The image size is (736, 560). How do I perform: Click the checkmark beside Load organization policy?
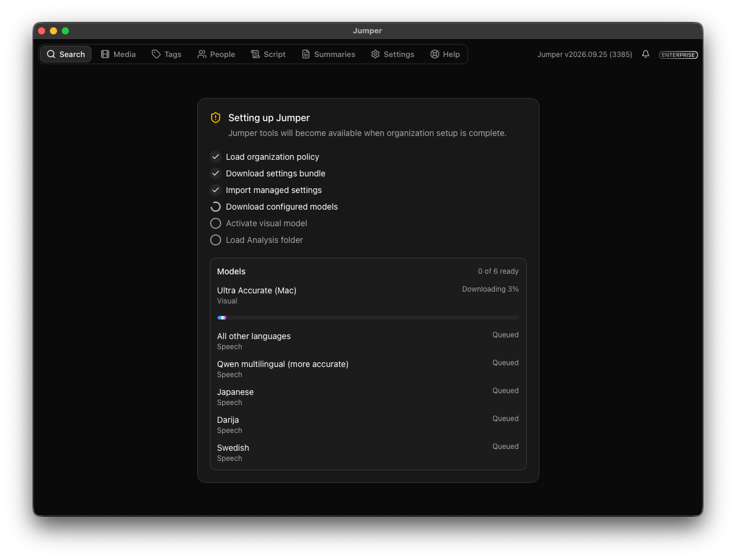point(216,157)
